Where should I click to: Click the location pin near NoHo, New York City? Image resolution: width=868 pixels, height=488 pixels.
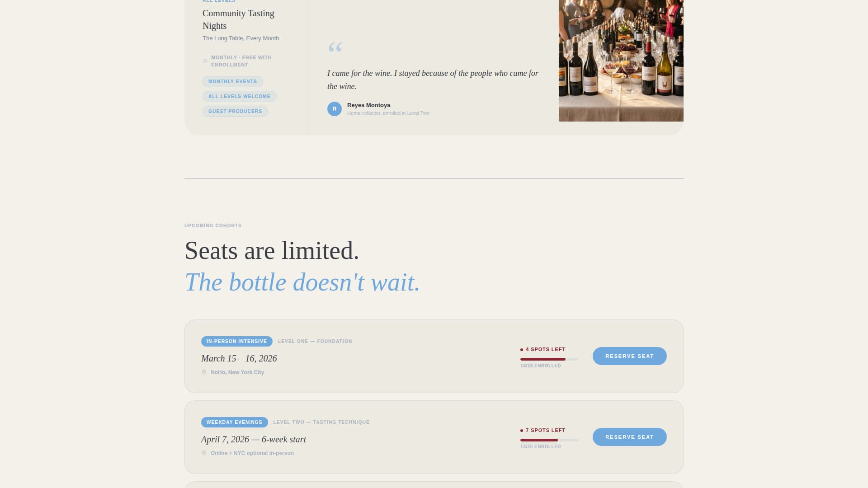[204, 372]
